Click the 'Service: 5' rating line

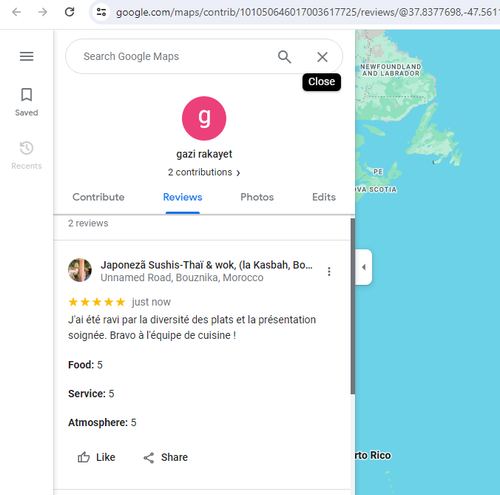coord(91,394)
